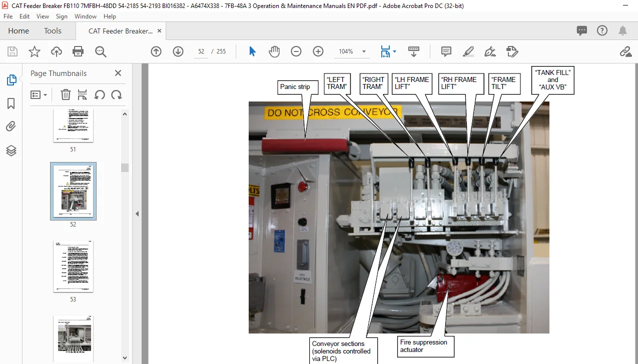The width and height of the screenshot is (638, 364).
Task: Go to the previous page
Action: [156, 51]
